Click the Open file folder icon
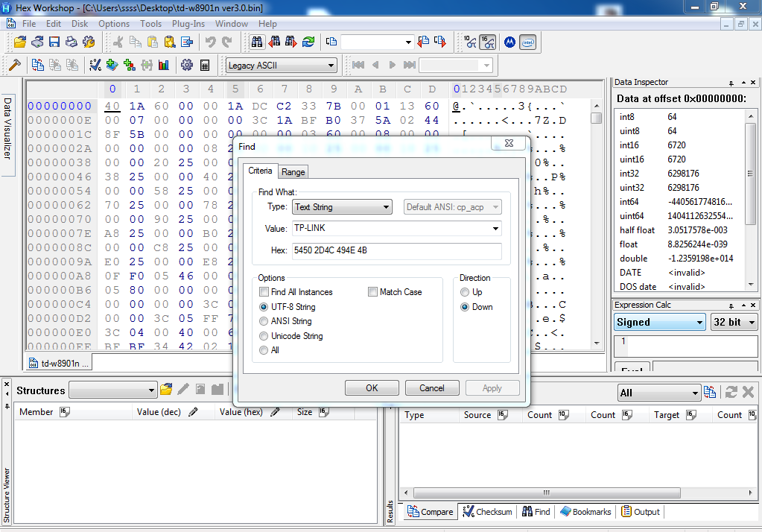Viewport: 762px width, 532px height. pyautogui.click(x=20, y=42)
